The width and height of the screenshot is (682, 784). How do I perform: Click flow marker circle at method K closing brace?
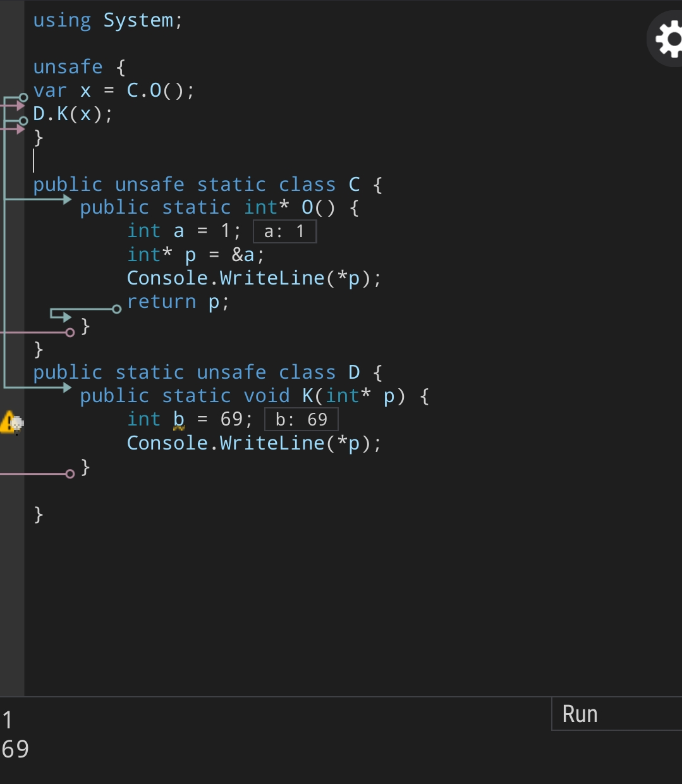tap(70, 474)
